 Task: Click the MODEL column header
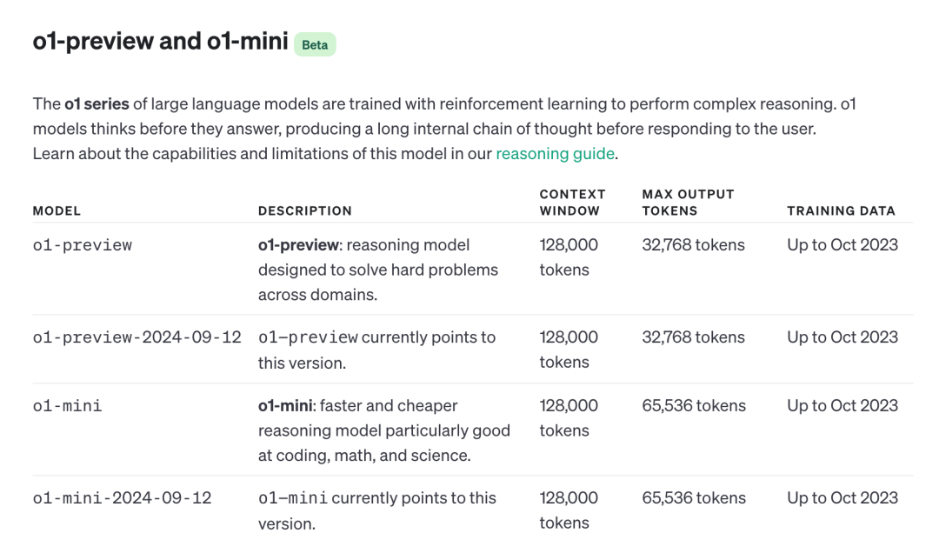click(57, 210)
